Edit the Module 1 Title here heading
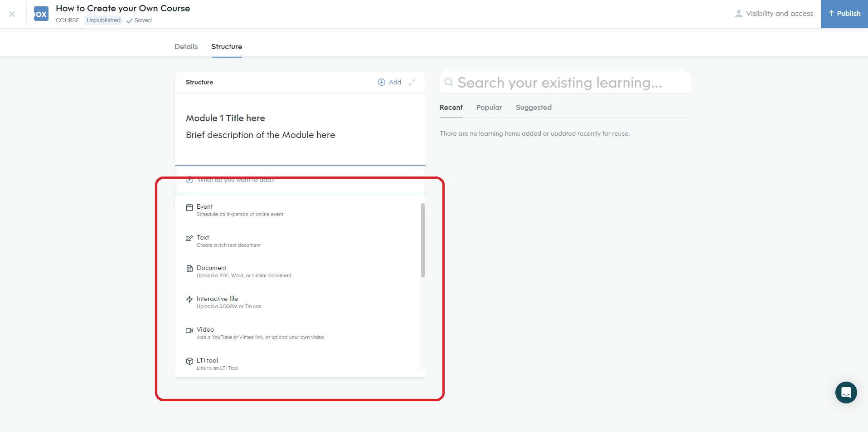The image size is (868, 432). click(x=225, y=118)
